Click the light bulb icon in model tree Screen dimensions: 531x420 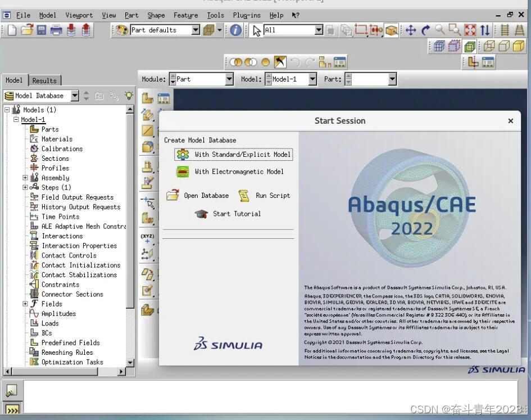point(129,96)
